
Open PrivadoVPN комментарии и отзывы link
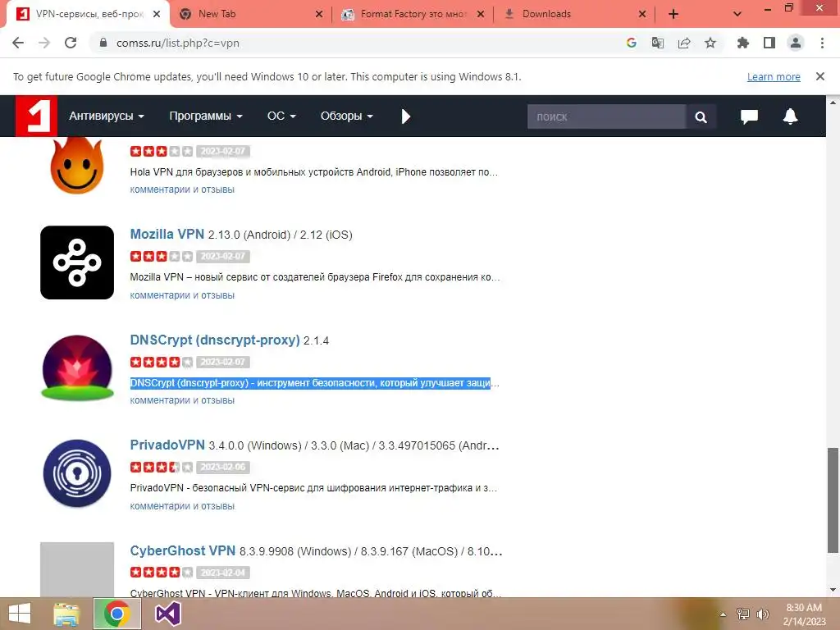[x=182, y=505]
